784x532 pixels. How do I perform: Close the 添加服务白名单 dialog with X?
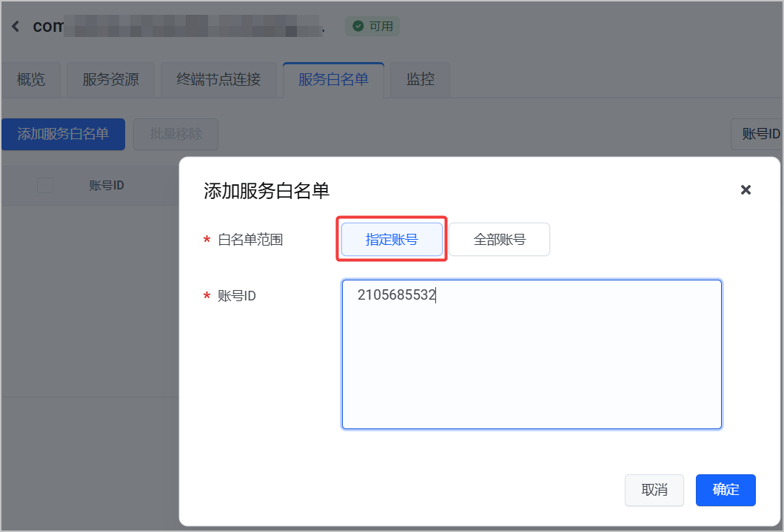pos(746,190)
